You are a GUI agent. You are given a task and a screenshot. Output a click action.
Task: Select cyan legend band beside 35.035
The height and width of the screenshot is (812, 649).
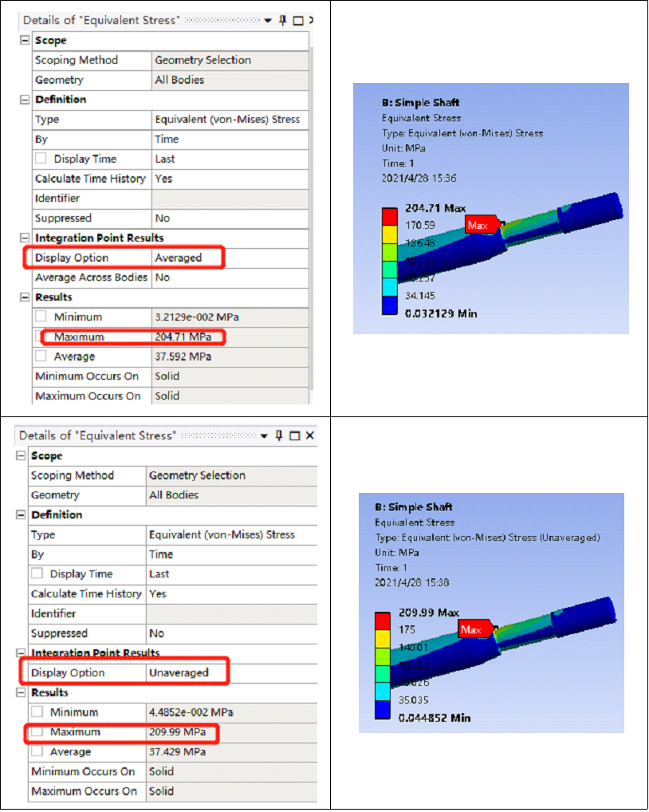383,692
